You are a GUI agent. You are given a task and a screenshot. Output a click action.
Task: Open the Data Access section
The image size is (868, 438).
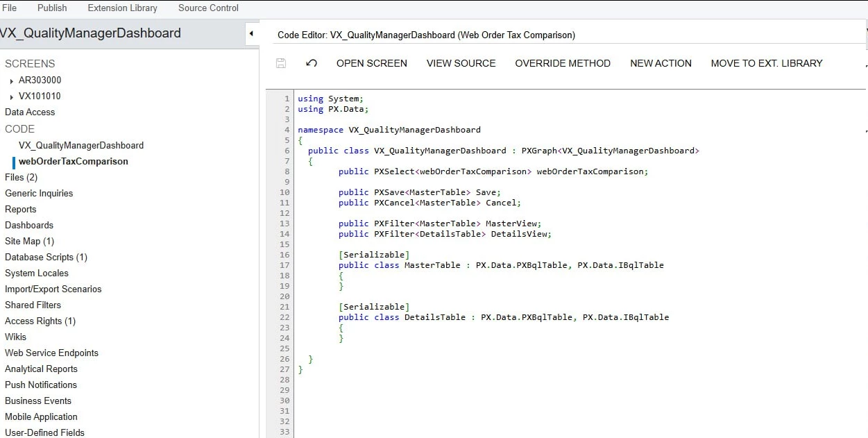[30, 112]
